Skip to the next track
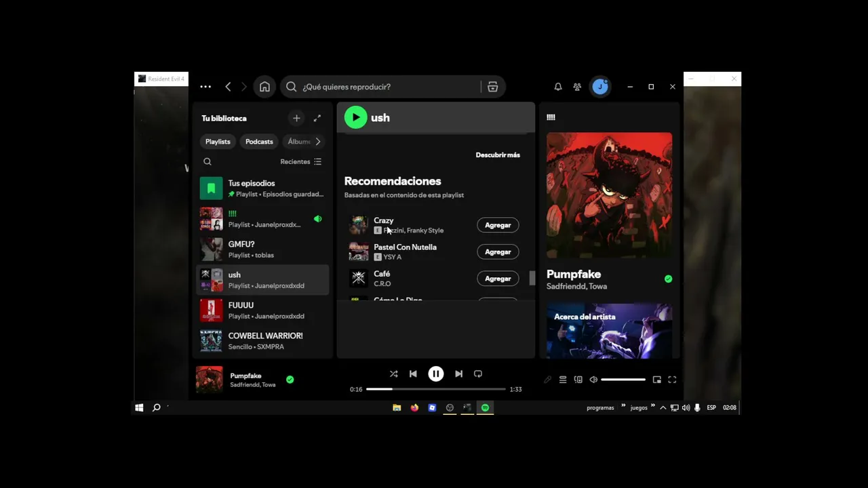The image size is (868, 488). (459, 373)
